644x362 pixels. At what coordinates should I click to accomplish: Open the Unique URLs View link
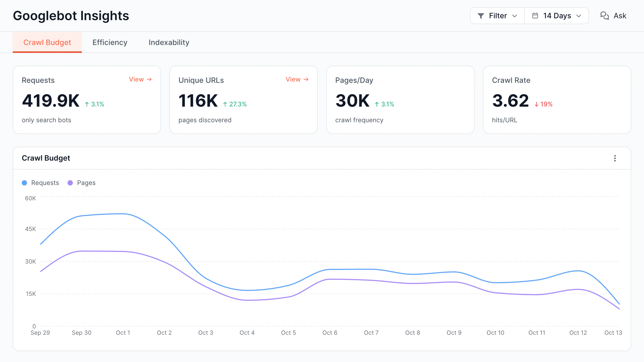tap(297, 79)
